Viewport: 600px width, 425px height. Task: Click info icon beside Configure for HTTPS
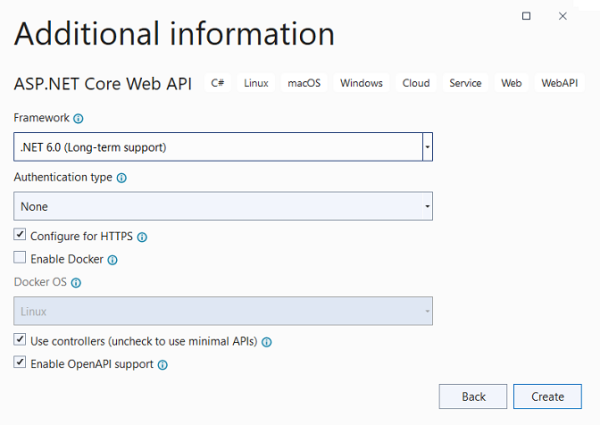tap(142, 237)
